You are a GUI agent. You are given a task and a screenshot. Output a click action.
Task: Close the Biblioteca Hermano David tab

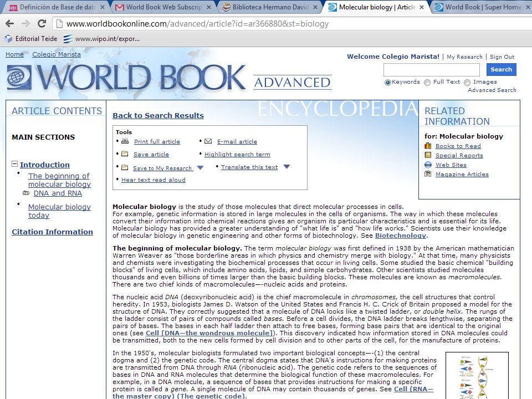[315, 7]
